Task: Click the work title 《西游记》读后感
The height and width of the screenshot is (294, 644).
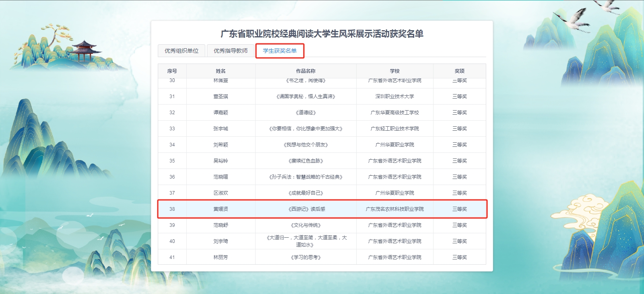Action: click(x=306, y=209)
